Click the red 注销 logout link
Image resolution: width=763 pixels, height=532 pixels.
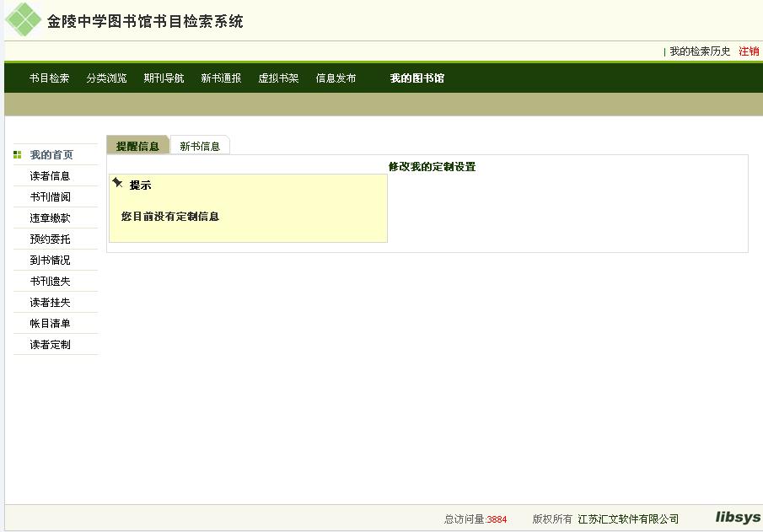749,51
